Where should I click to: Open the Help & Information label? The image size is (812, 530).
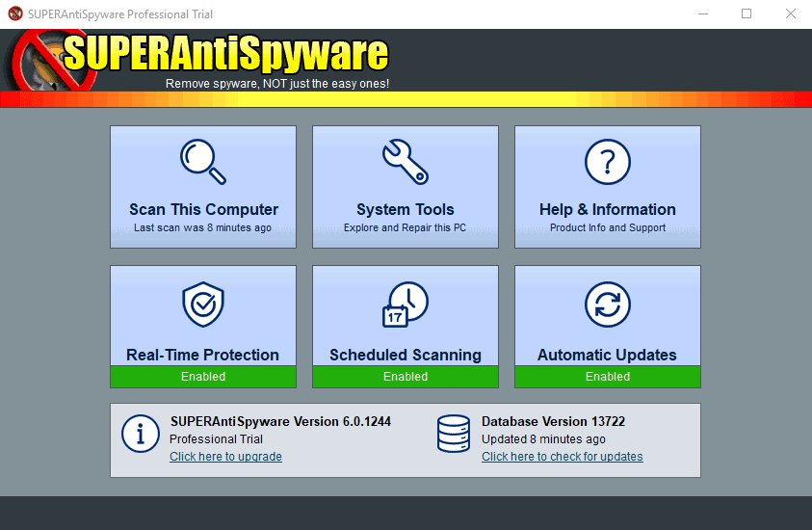(608, 209)
